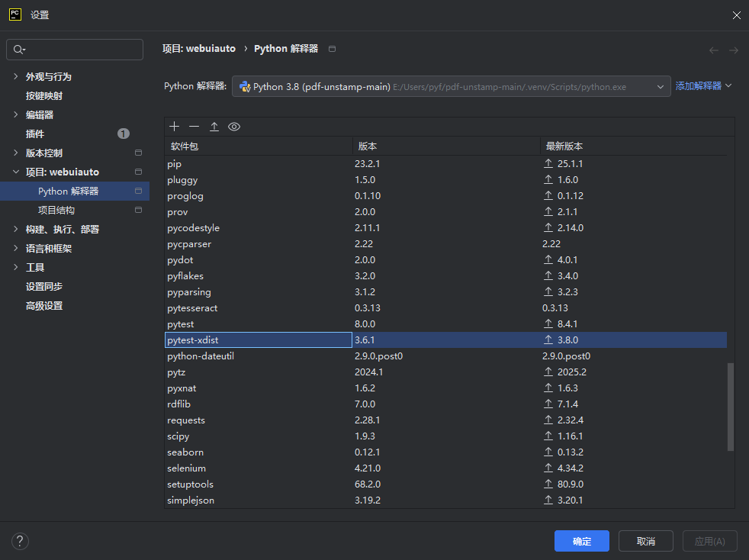Click the 最新版本 column header

[x=634, y=146]
